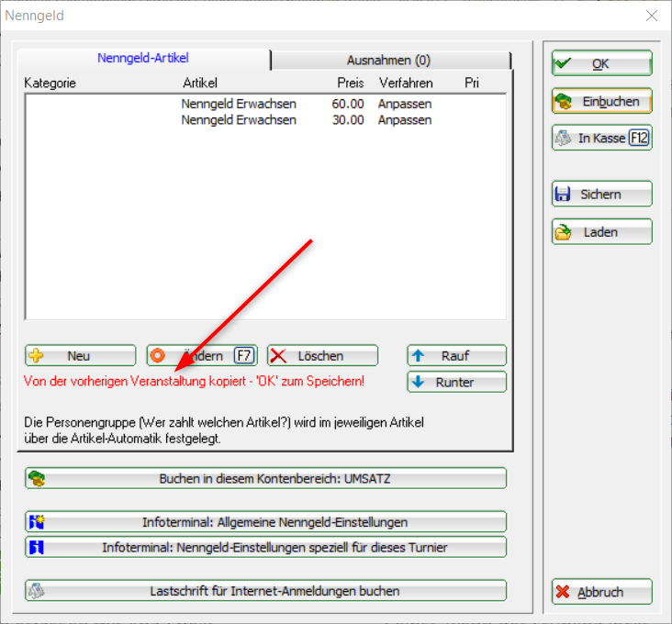Viewport: 672px width, 624px height.
Task: Click the 60.00 price cell
Action: tap(348, 104)
